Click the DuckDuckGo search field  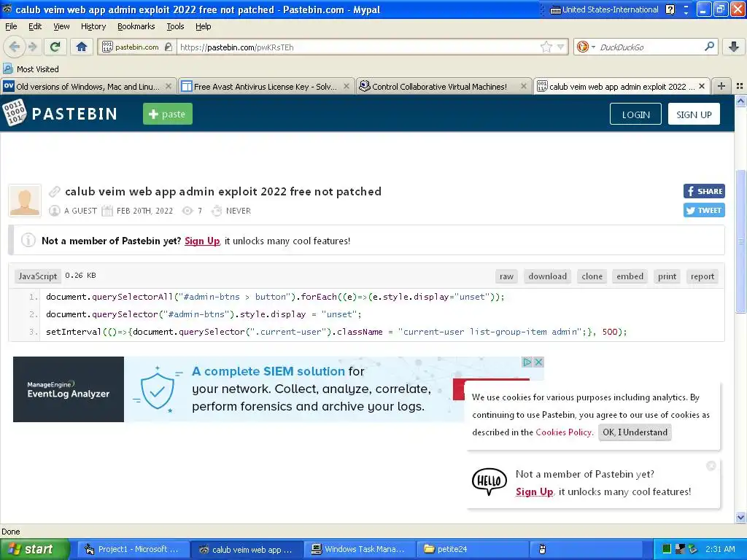(x=650, y=47)
